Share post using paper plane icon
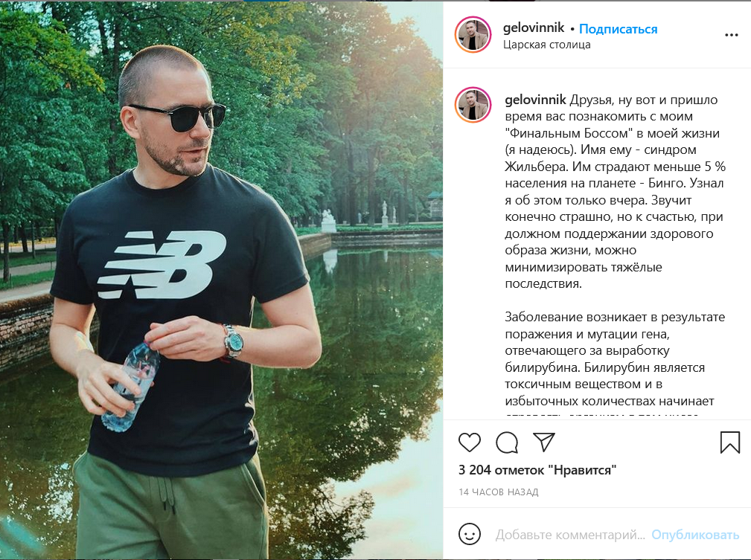751x560 pixels. [544, 442]
